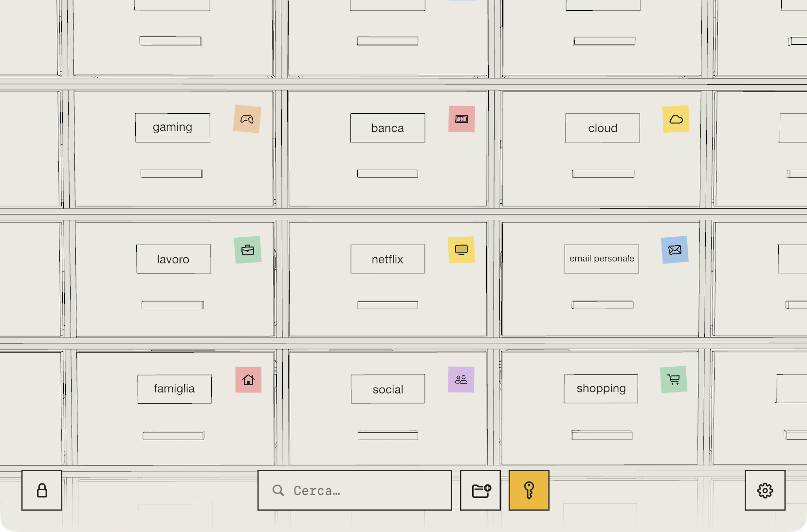Click the banknote icon on the banca drawer
Viewport: 807px width, 532px height.
click(x=461, y=119)
